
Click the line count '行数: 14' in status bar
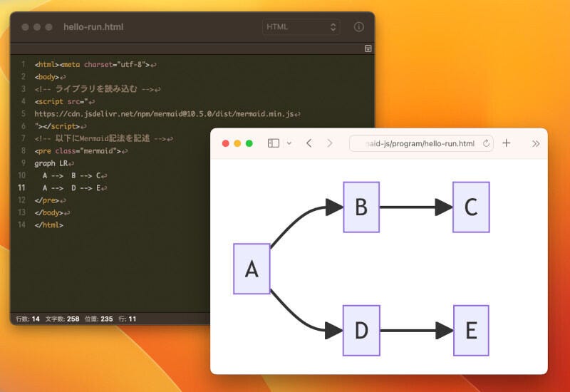point(28,319)
